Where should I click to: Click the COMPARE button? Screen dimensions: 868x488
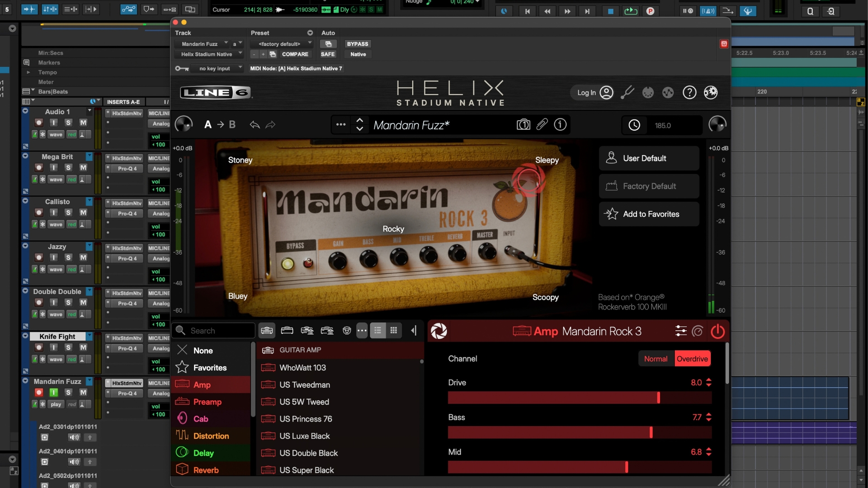point(295,54)
